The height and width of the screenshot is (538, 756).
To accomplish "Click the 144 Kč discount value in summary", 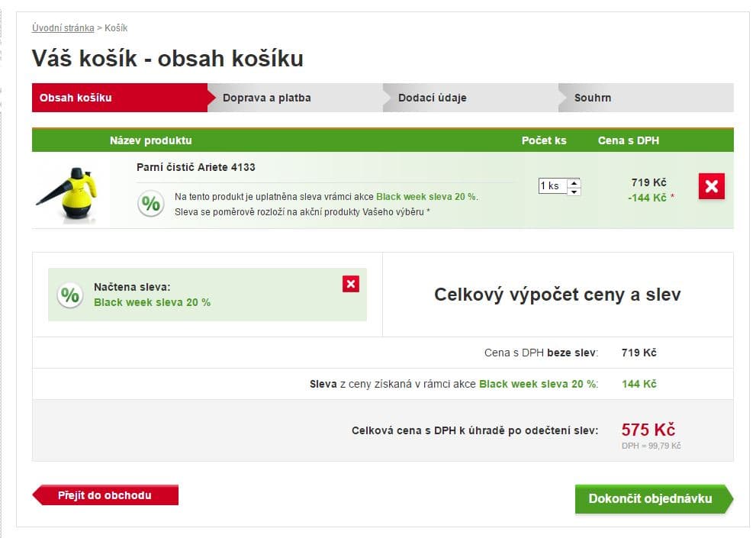I will [639, 384].
